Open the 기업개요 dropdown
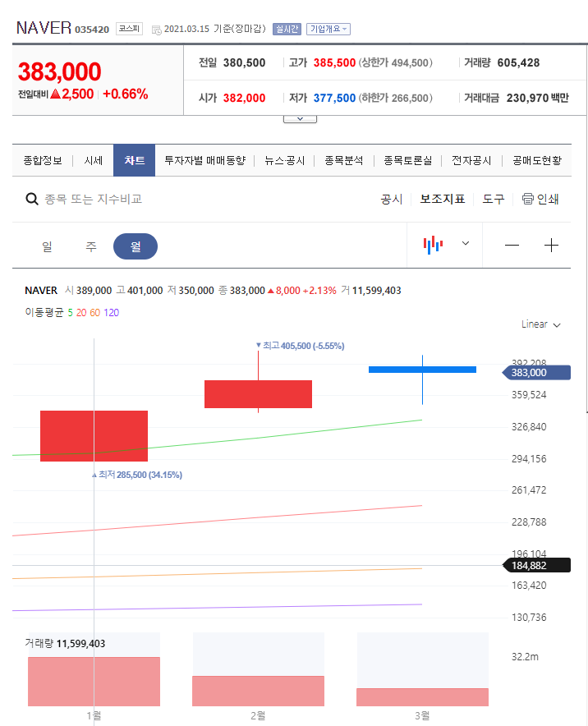This screenshot has width=588, height=726. (328, 29)
